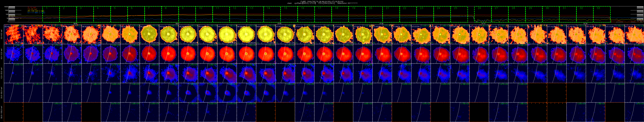Image resolution: width=644 pixels, height=122 pixels.
Task: Open the 25.0-50.0 keV image for 06:51:04
Action: (111, 93)
